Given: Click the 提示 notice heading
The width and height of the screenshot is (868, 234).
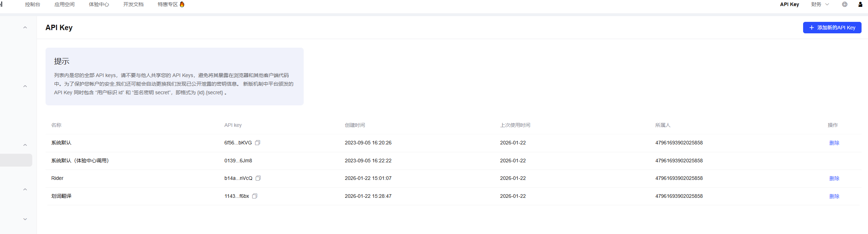Looking at the screenshot, I should [x=62, y=61].
